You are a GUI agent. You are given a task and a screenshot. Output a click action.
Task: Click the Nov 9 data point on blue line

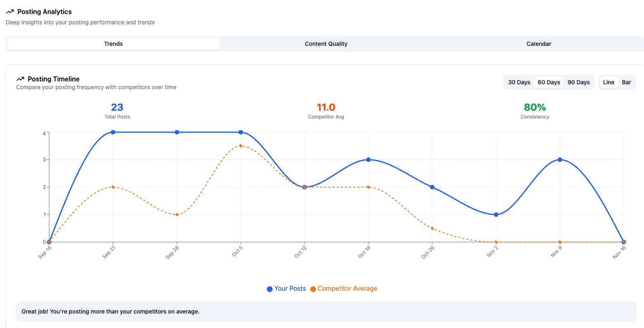pos(560,159)
